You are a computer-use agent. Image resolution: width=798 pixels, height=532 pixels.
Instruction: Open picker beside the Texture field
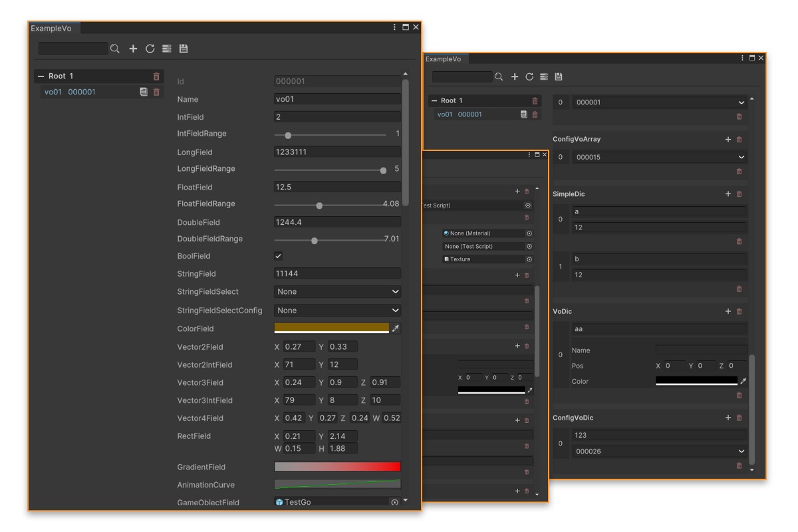(529, 259)
